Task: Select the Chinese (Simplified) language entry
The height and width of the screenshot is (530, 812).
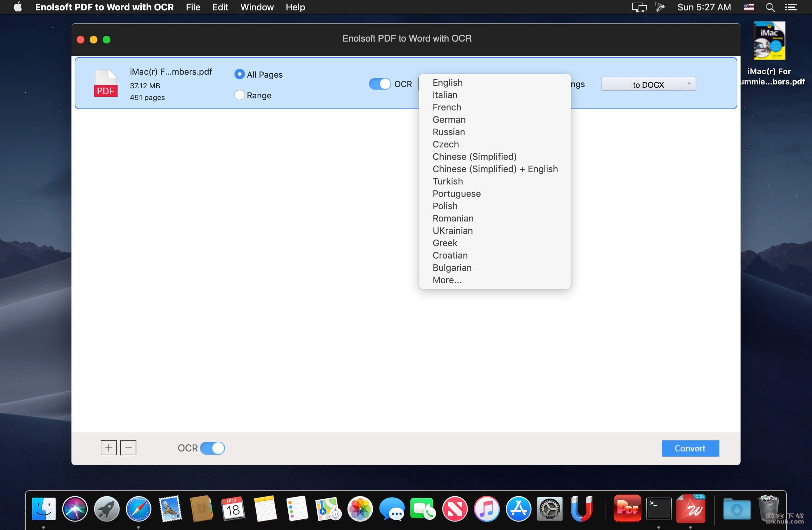Action: tap(495, 157)
